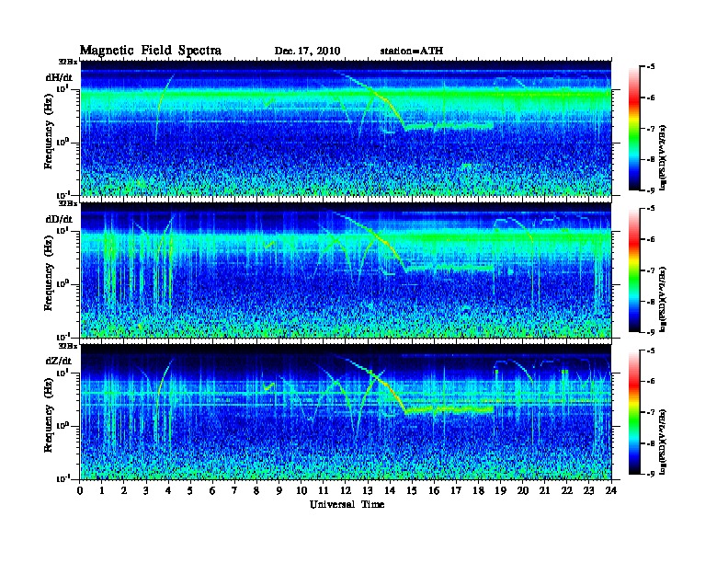Click the 32Hz label above dZ/dt panel
Image resolution: width=728 pixels, height=563 pixels.
68,346
